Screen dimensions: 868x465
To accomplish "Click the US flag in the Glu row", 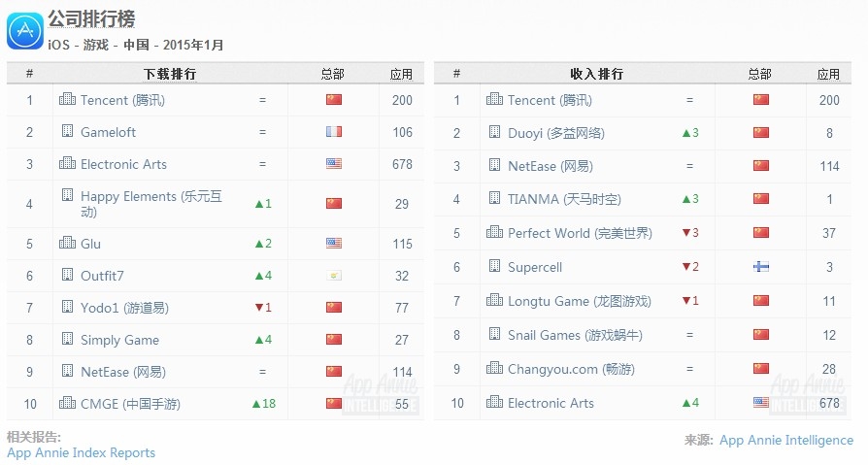I will click(x=334, y=244).
